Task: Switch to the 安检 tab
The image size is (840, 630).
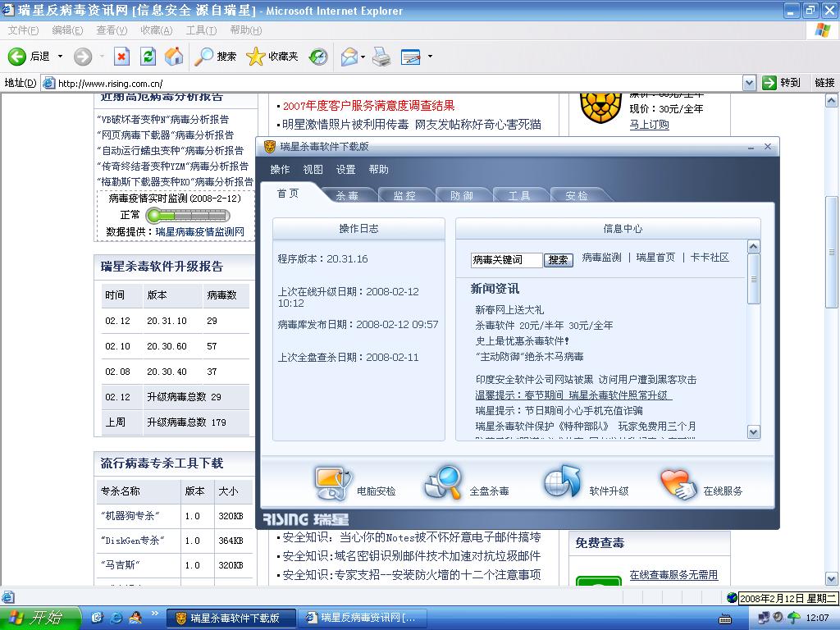Action: point(577,195)
